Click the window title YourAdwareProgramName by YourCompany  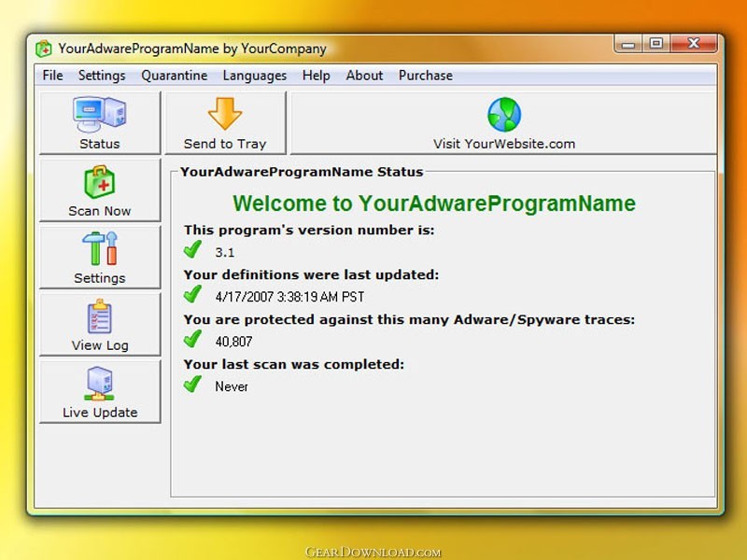pos(192,49)
